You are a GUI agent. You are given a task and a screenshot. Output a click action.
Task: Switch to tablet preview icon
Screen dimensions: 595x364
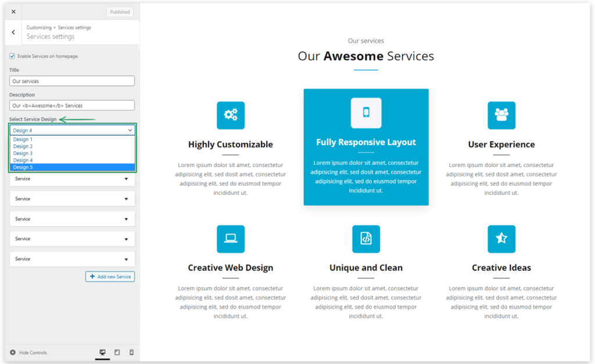(x=117, y=352)
